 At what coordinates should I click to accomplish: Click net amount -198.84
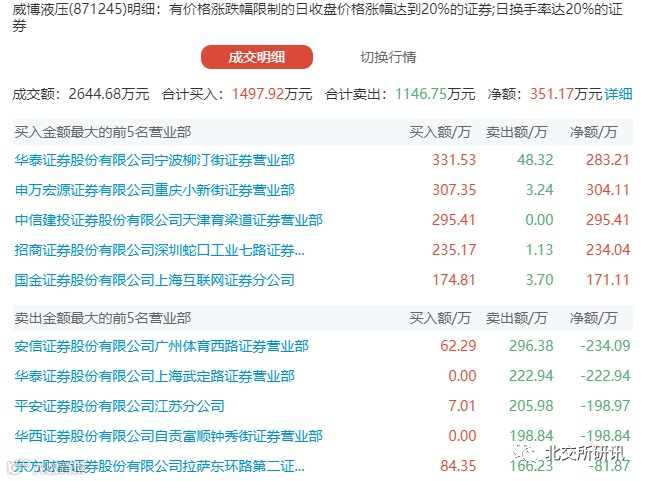point(606,436)
